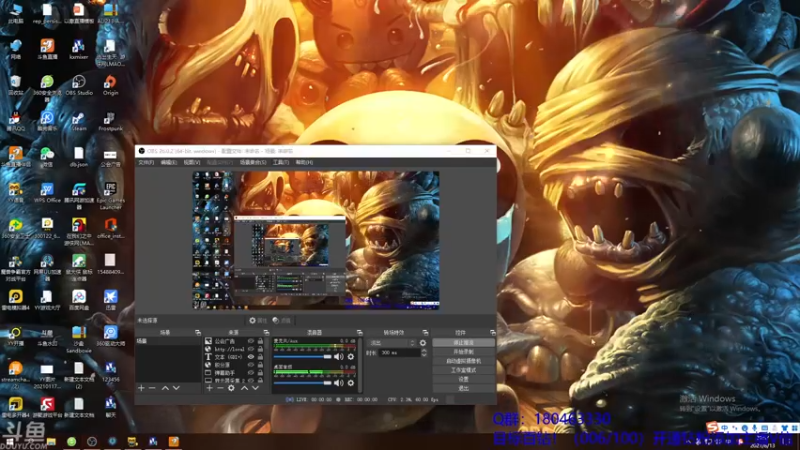Pop out the 来源 sources dock
Viewport: 800px width, 450px height.
(x=266, y=333)
